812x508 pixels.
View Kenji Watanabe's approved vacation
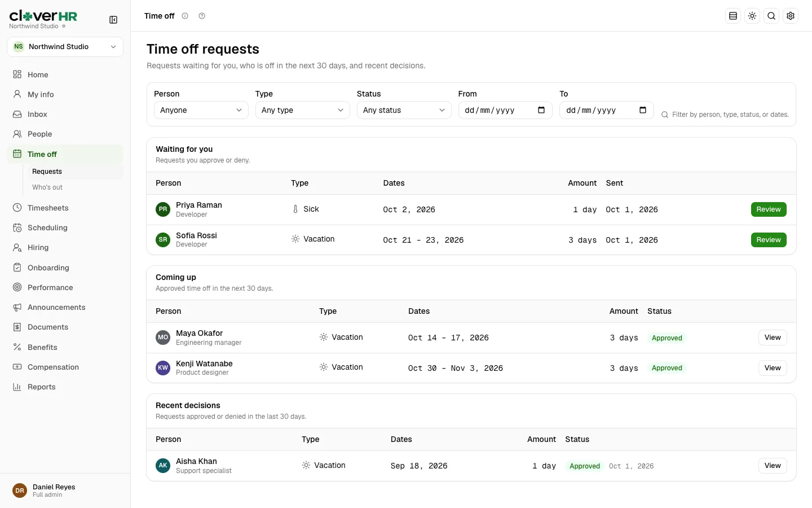tap(773, 368)
